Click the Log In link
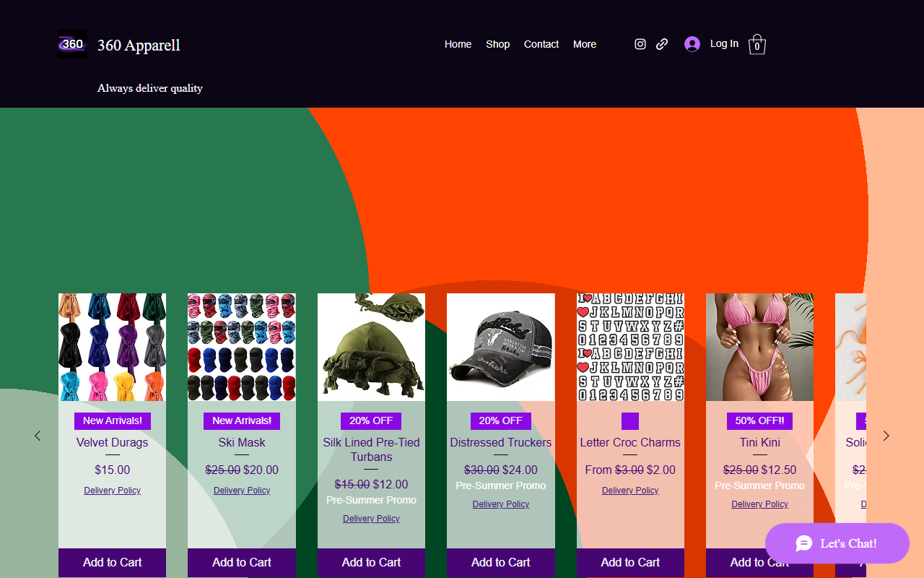This screenshot has height=578, width=924. (724, 43)
